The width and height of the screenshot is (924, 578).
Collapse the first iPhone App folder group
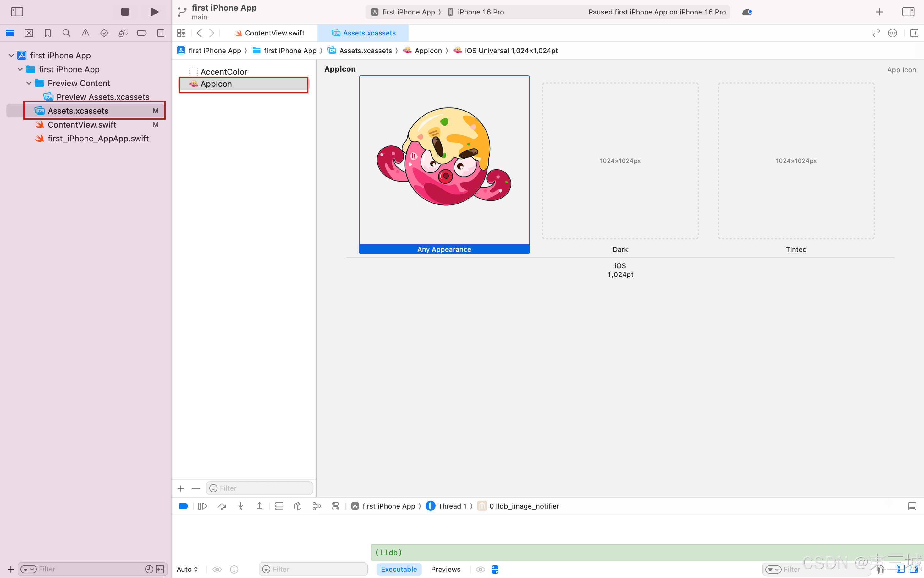click(x=20, y=69)
